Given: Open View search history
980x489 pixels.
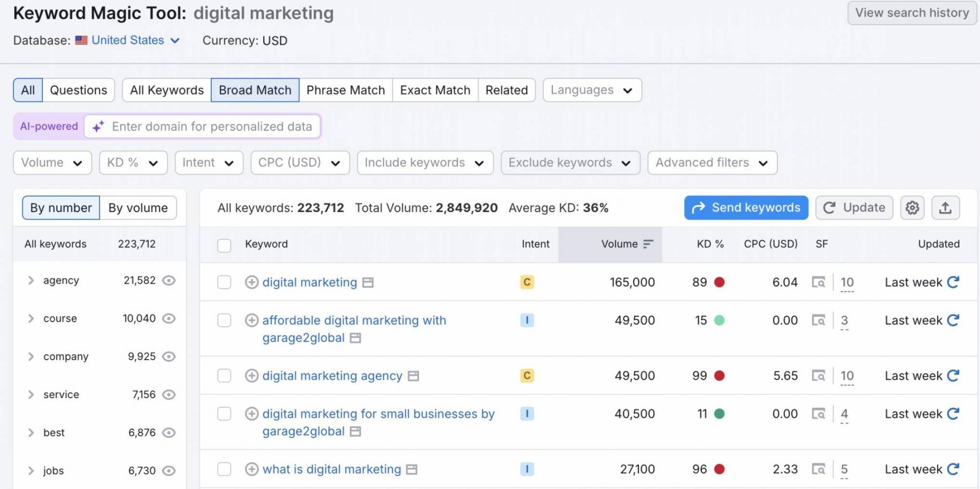Looking at the screenshot, I should 912,13.
